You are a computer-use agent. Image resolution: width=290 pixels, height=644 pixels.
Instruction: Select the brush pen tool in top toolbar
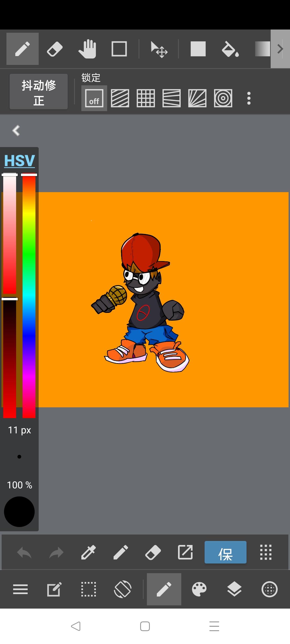[x=23, y=49]
